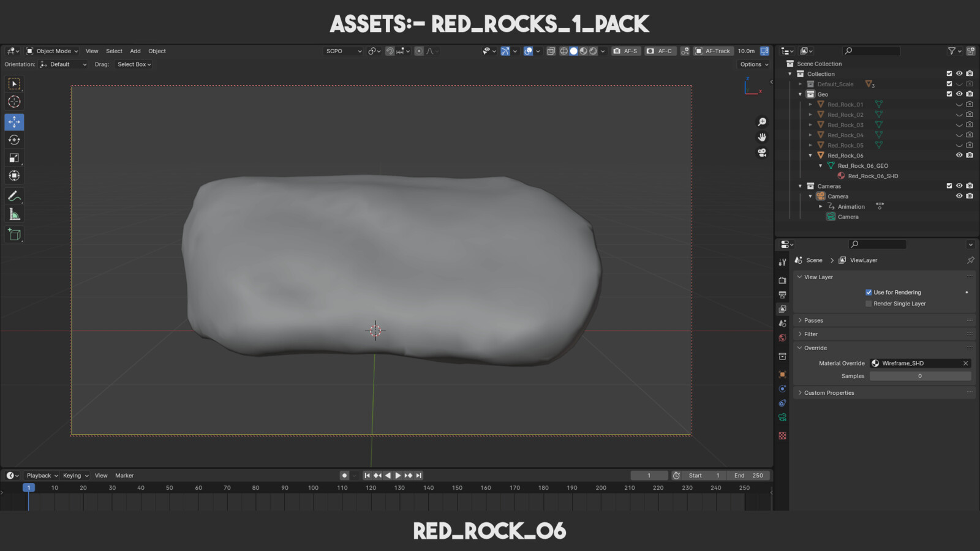Toggle camera view in viewport
Viewport: 980px width, 551px height.
(762, 152)
